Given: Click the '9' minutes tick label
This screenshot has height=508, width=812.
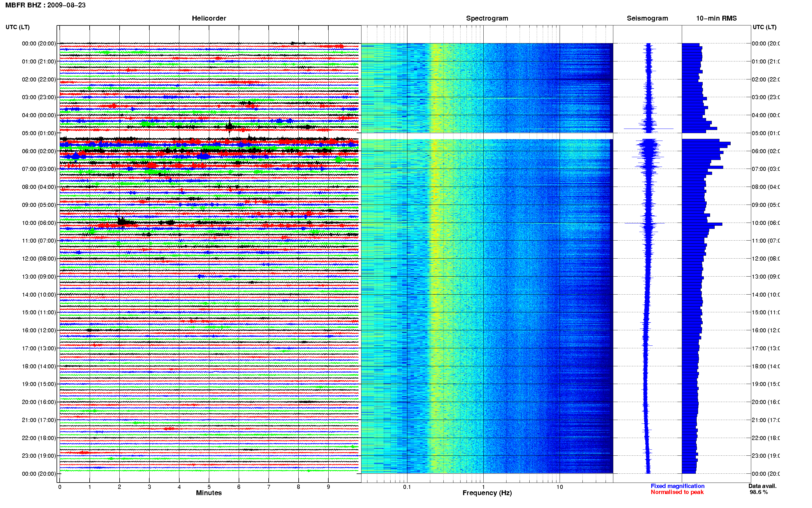Looking at the screenshot, I should (328, 487).
